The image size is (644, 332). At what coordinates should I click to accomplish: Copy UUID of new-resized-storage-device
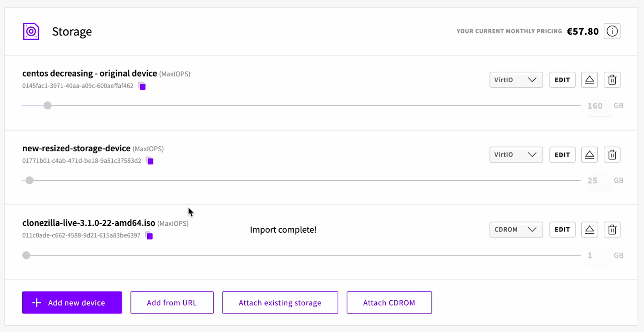point(150,161)
